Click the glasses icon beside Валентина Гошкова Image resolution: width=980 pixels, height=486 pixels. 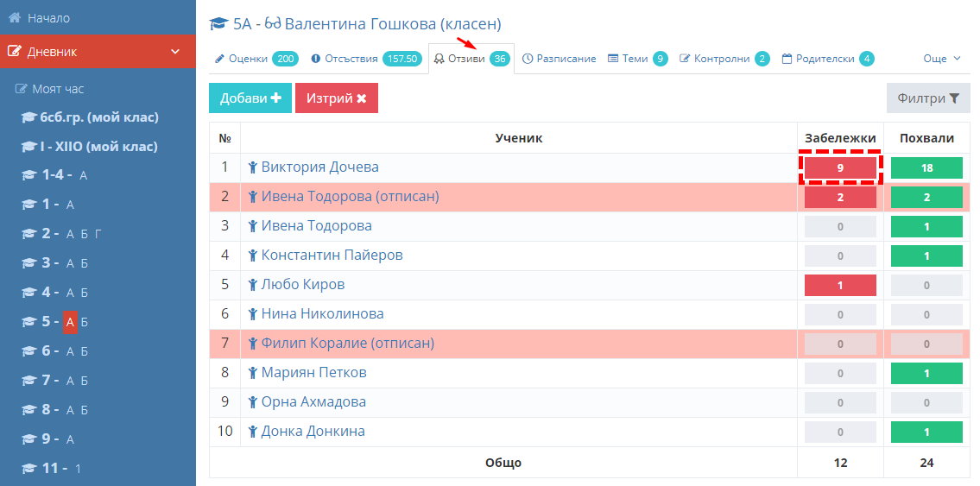click(x=273, y=24)
